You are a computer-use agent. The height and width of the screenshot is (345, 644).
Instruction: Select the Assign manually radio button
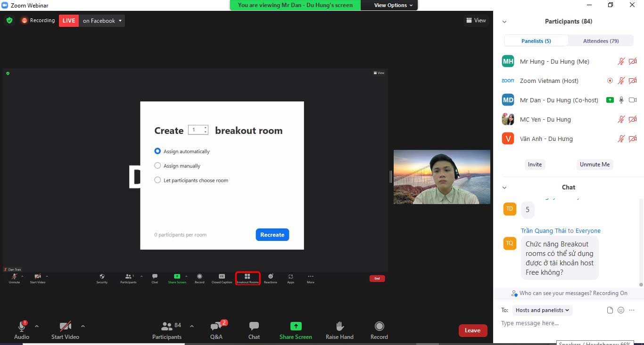click(x=157, y=166)
